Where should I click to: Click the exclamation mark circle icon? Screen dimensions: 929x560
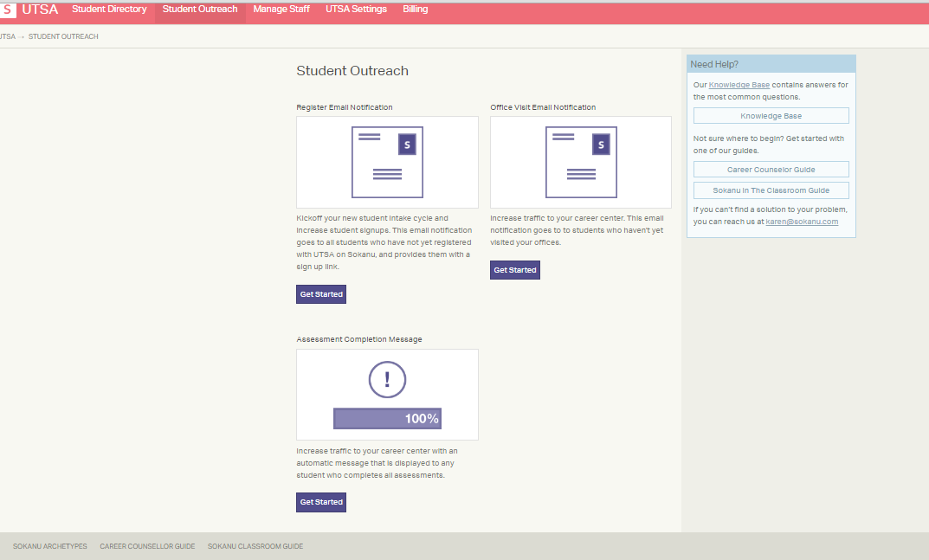click(x=387, y=379)
